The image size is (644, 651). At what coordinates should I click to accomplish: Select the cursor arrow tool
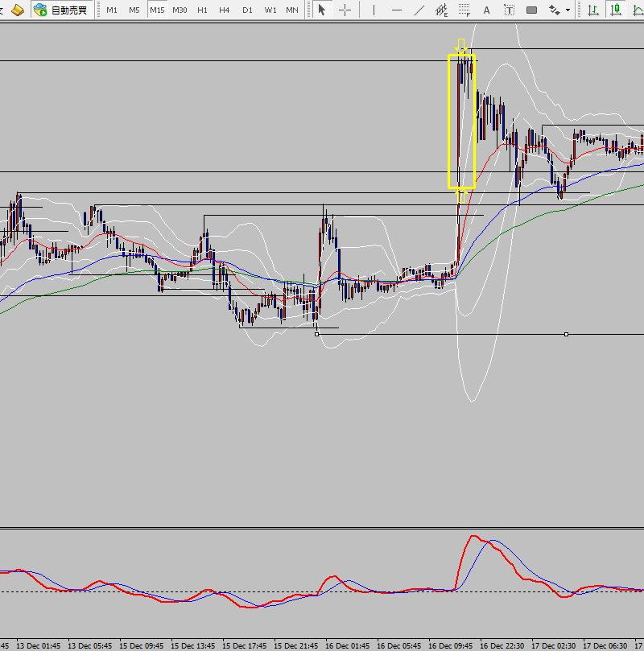[322, 10]
